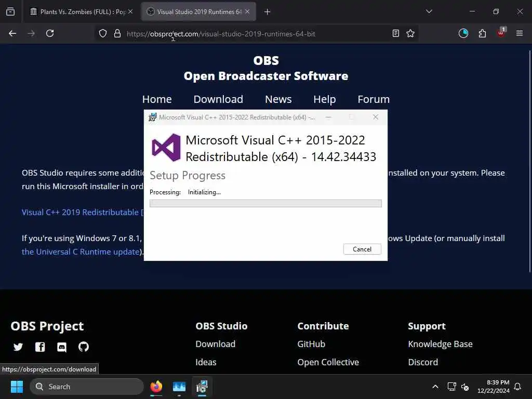Open OBS GitHub icon in footer
Image resolution: width=532 pixels, height=399 pixels.
coord(84,347)
